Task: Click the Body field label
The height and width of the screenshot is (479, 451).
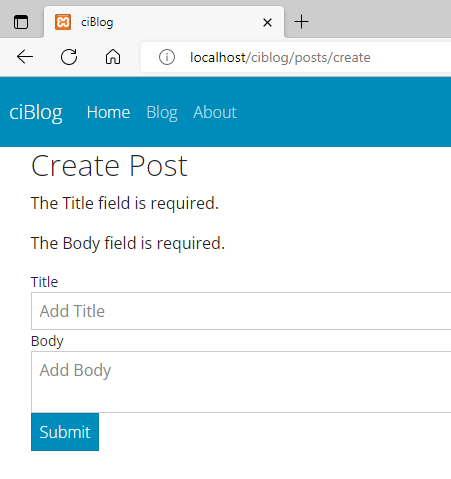Action: [47, 341]
